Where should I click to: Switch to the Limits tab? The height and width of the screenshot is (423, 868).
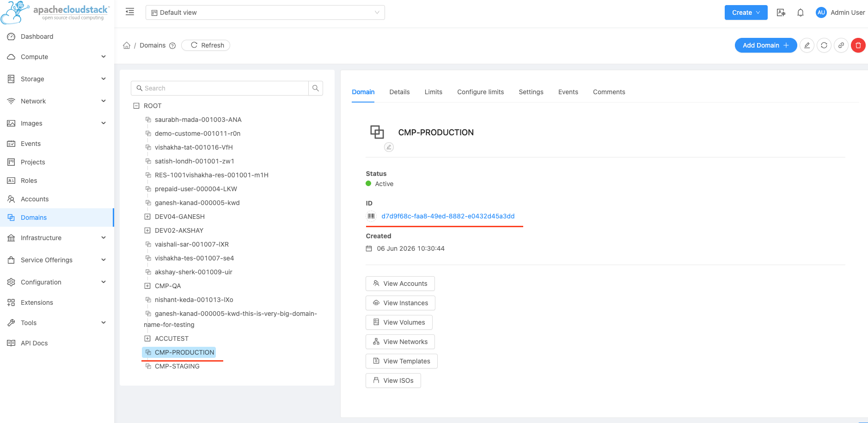434,92
